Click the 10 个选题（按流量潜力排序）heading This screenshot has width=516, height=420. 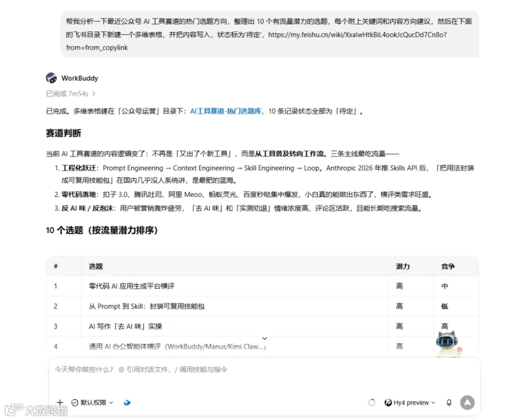pyautogui.click(x=101, y=230)
